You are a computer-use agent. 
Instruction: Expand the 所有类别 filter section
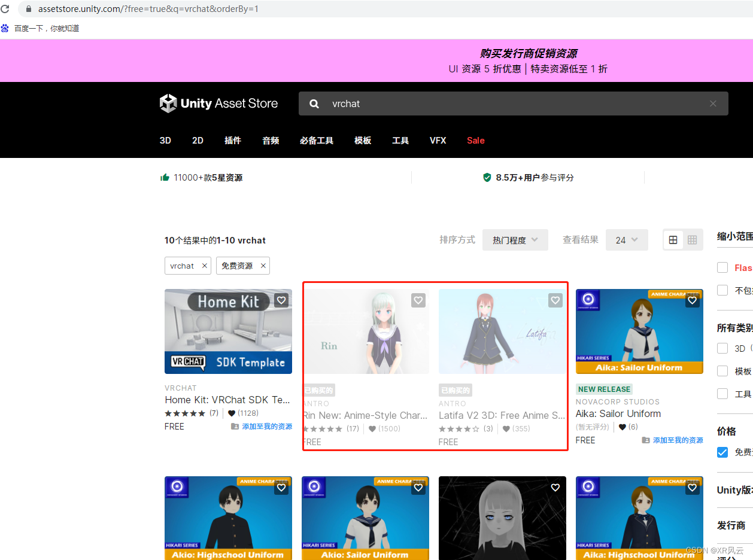734,328
